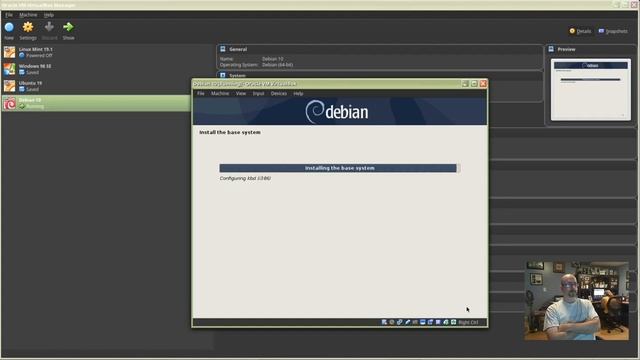Select the Windows 98 SE machine icon
640x360 pixels.
pos(9,69)
